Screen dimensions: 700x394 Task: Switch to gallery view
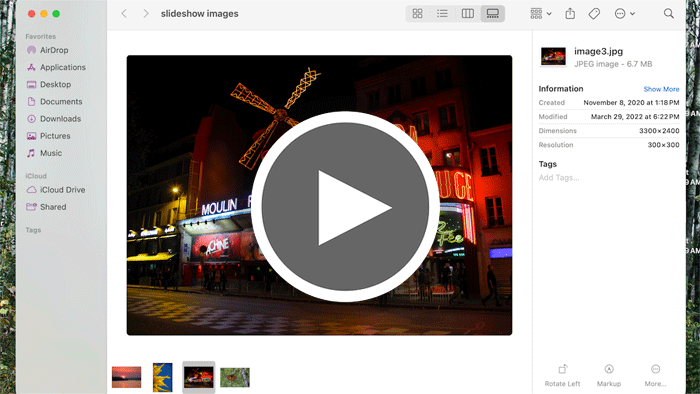coord(492,13)
